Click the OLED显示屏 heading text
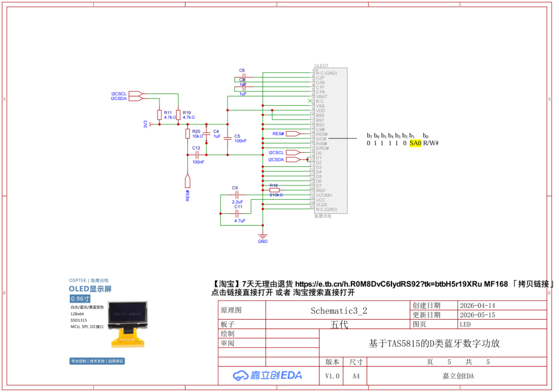The width and height of the screenshot is (559, 392). point(90,289)
